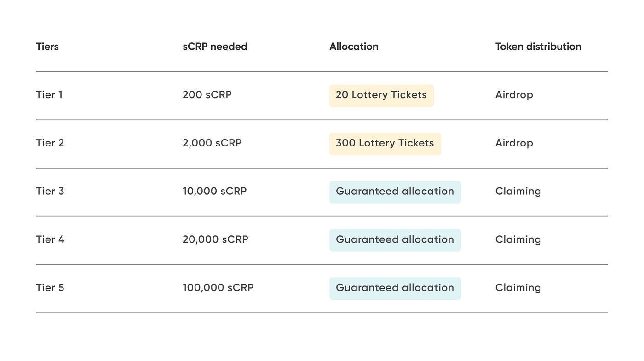Click the Tiers column header
This screenshot has height=361, width=644.
[x=47, y=47]
